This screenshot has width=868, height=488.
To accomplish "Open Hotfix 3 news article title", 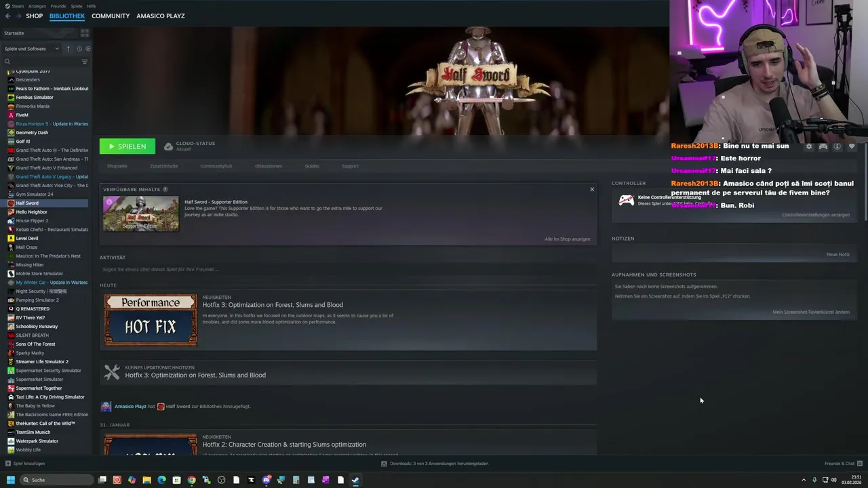I will (273, 305).
